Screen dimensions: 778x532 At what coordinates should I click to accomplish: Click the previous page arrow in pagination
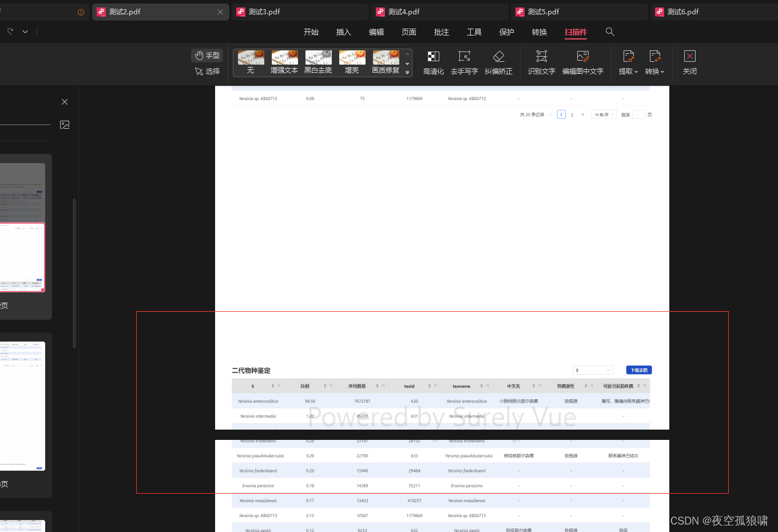coord(550,114)
